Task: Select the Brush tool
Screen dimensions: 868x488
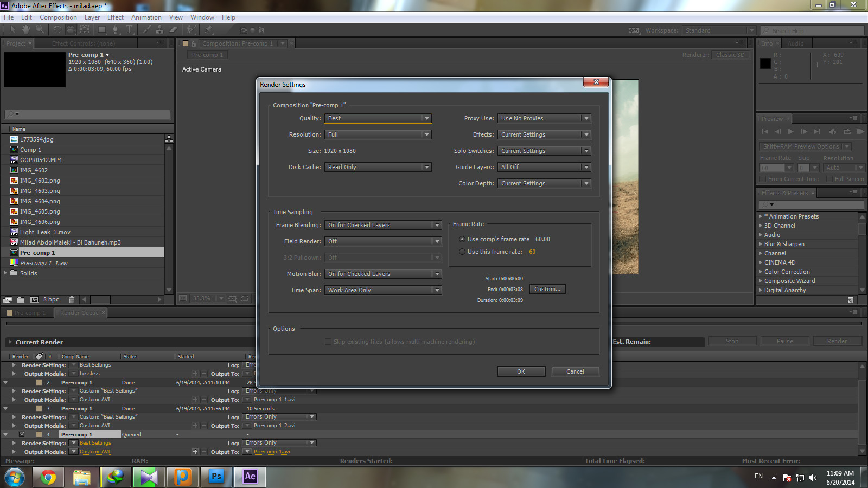Action: pos(146,29)
